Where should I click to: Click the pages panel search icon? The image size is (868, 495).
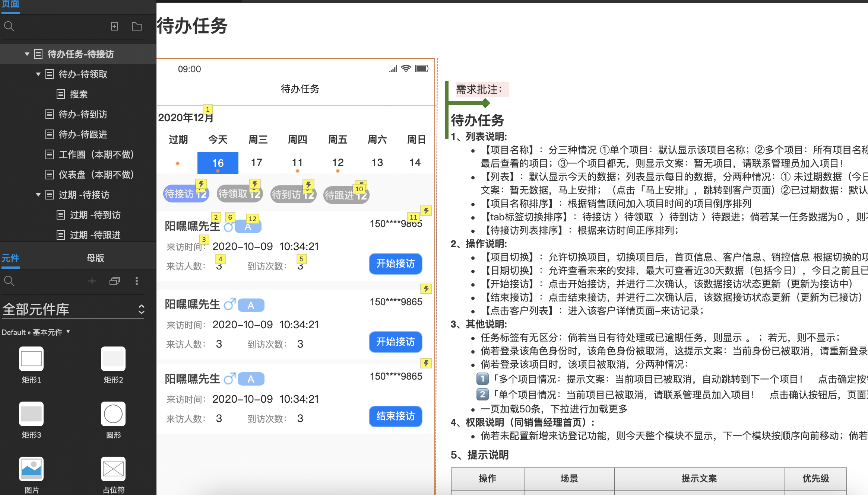[9, 26]
